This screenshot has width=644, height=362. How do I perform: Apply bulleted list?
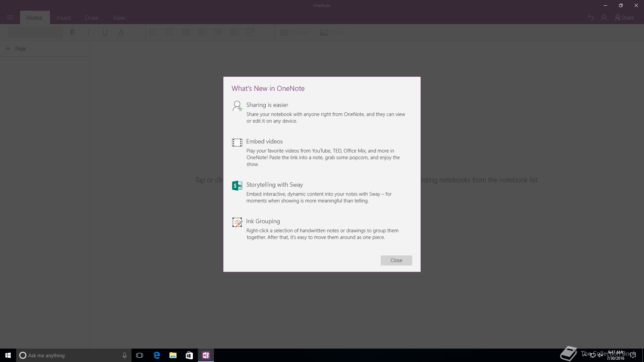154,33
